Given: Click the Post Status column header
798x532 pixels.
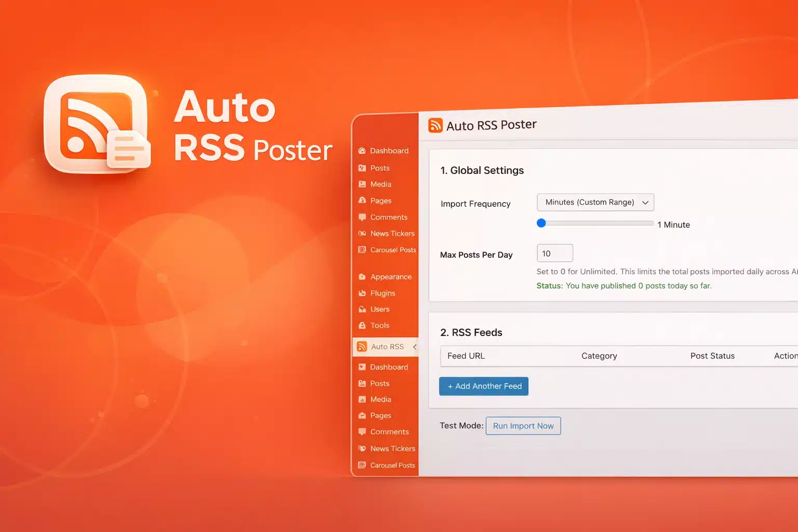Looking at the screenshot, I should click(x=712, y=356).
